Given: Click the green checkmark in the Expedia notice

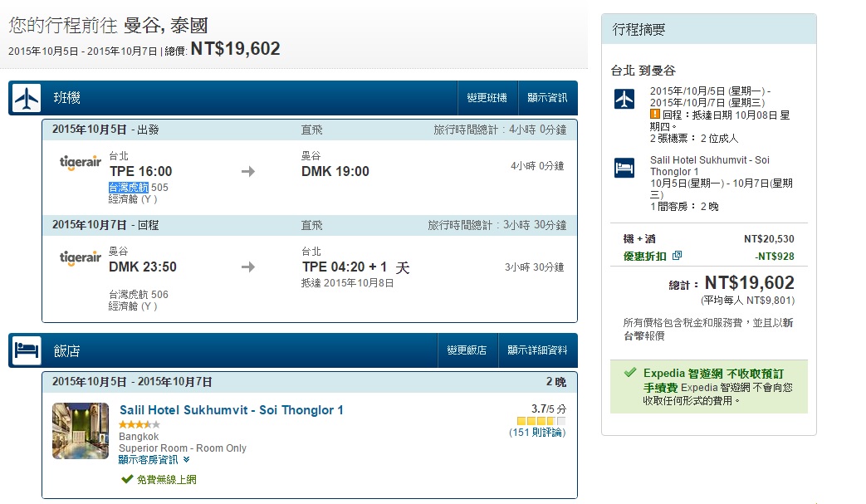Looking at the screenshot, I should tap(630, 373).
